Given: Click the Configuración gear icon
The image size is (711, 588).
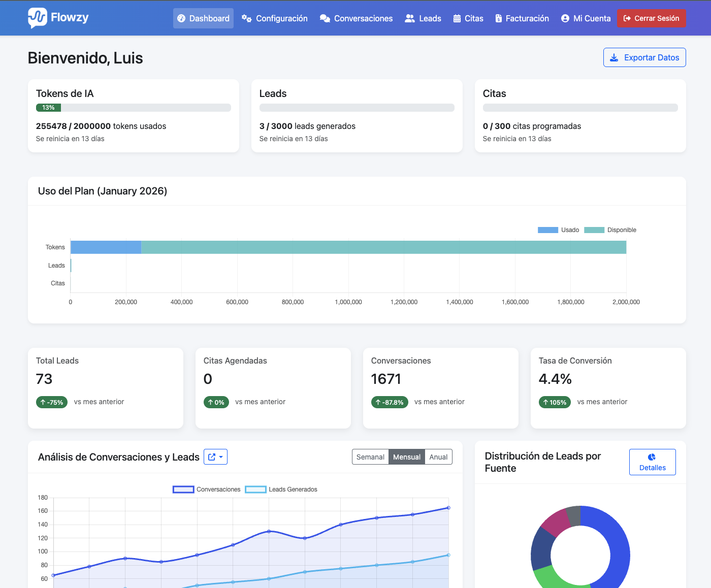Looking at the screenshot, I should 246,18.
